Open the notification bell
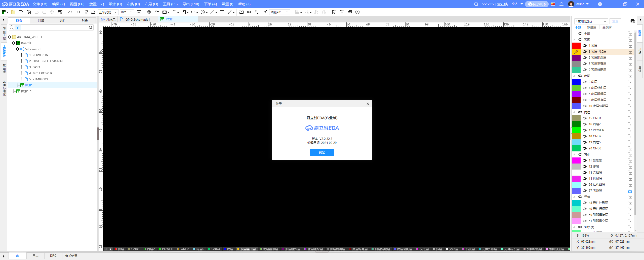644x260 pixels. click(561, 4)
